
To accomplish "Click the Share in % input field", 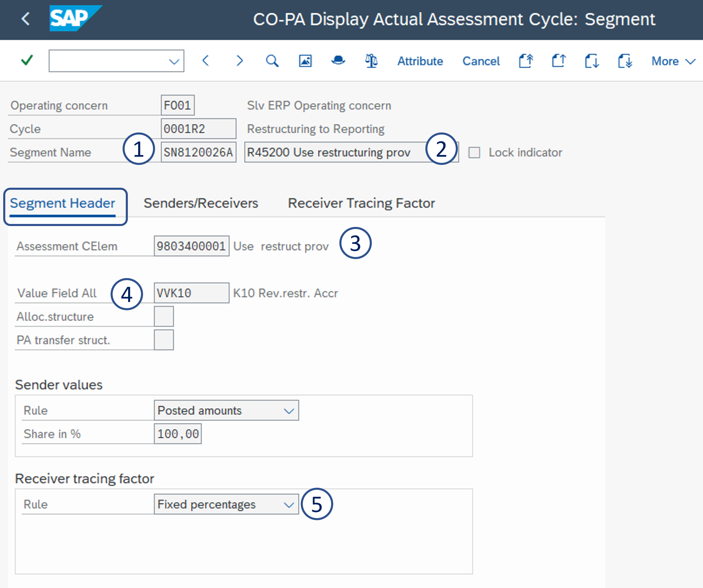I will pos(178,434).
